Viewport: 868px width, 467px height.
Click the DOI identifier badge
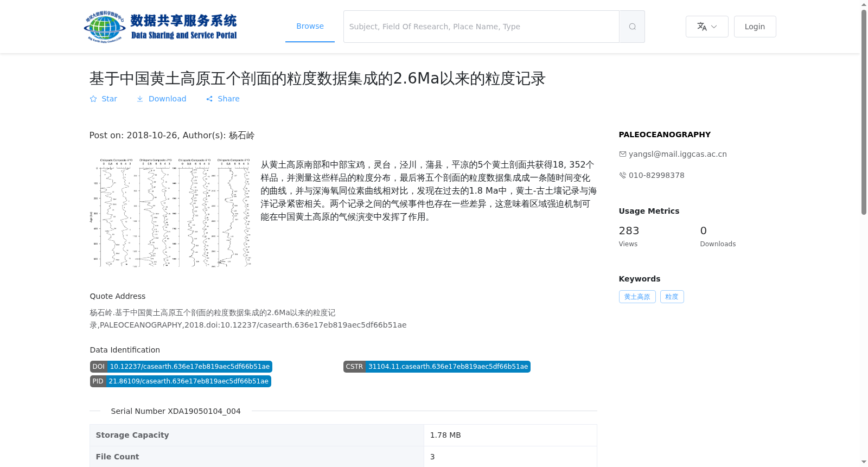pos(181,367)
